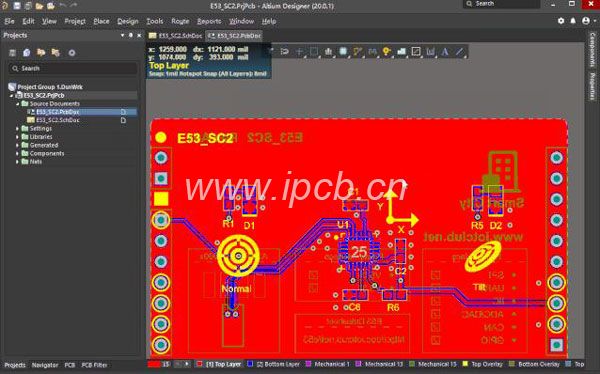Open the notifications bell icon
Image resolution: width=600 pixels, height=374 pixels.
click(573, 21)
